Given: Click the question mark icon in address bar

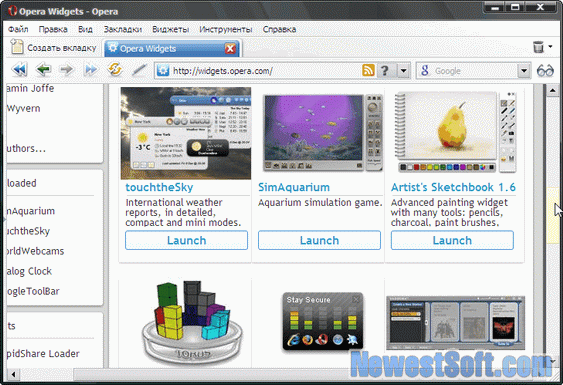Looking at the screenshot, I should 385,70.
